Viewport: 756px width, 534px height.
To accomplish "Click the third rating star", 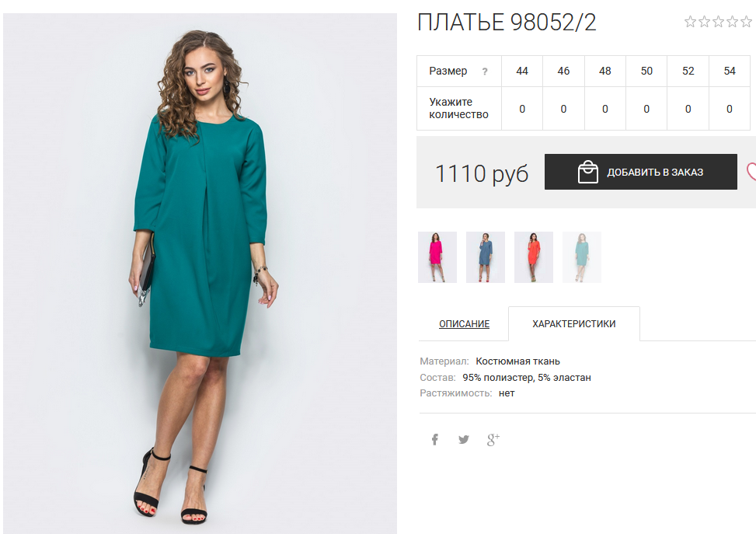I will click(x=719, y=21).
